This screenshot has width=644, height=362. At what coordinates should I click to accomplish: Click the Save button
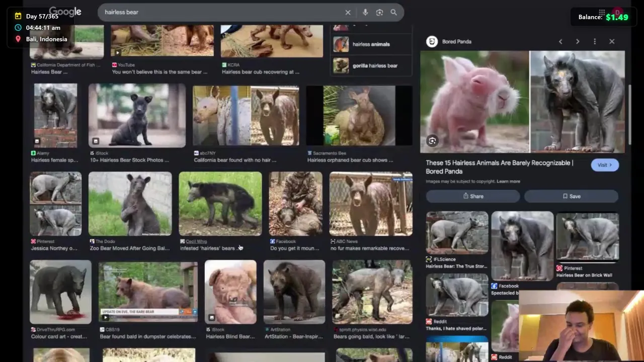point(571,196)
